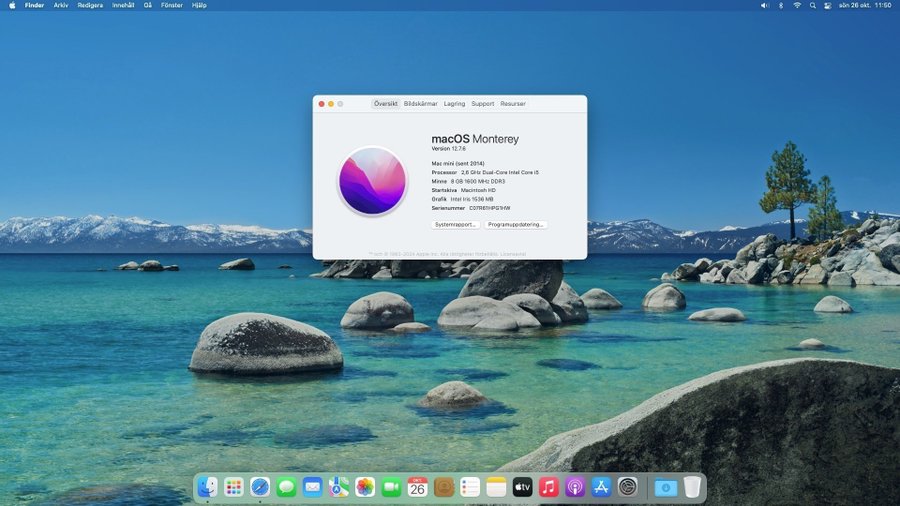Open the Photos app icon

(x=365, y=487)
